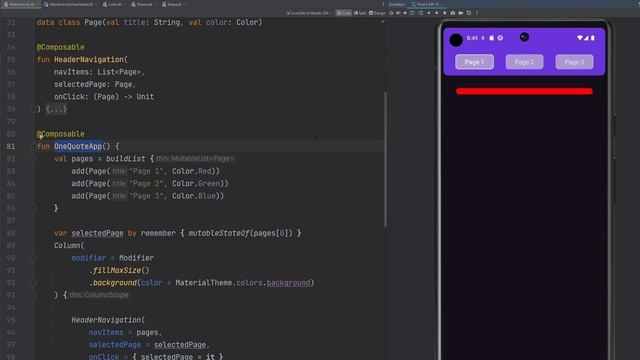Collapse fold marker at closing brace line 86
Viewport: 640px width, 360px height.
tap(34, 209)
